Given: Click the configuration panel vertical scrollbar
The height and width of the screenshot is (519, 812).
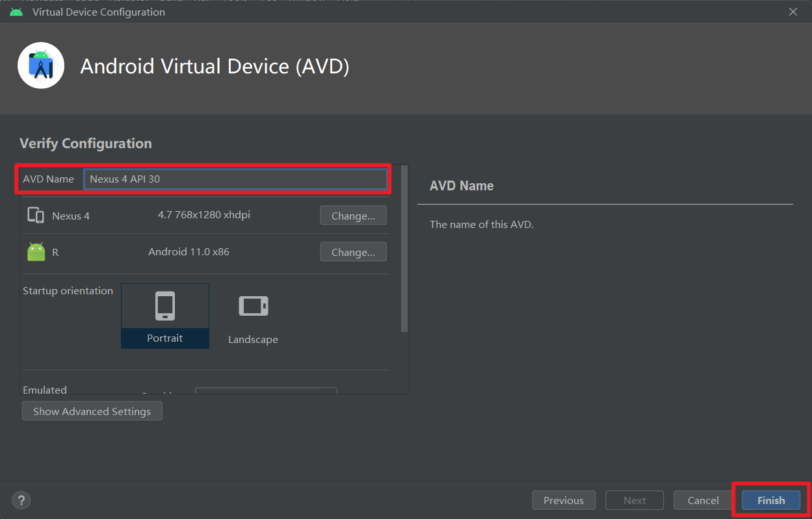Looking at the screenshot, I should tap(404, 249).
